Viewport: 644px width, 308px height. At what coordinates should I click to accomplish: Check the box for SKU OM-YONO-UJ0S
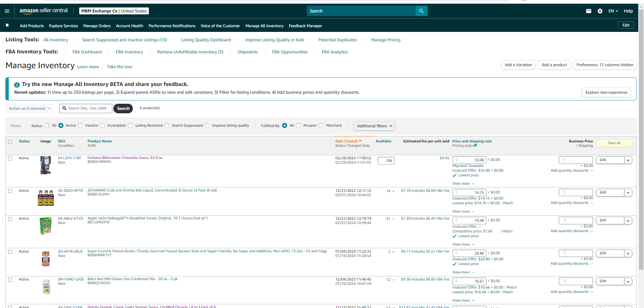click(x=10, y=279)
